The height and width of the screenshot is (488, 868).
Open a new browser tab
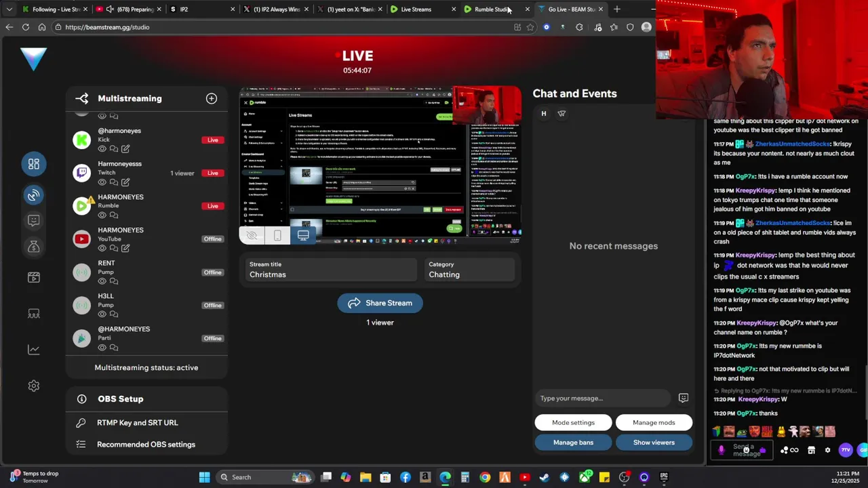617,9
